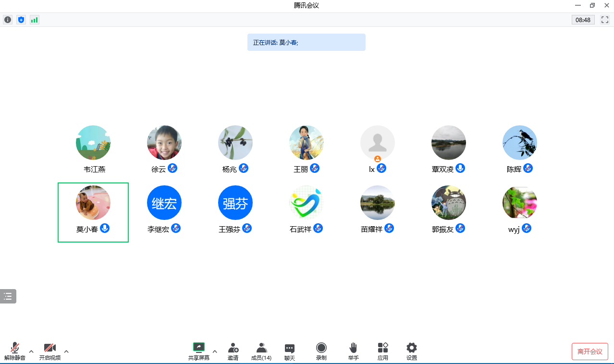Click active mic icon next to 覃双凌
Viewport: 614px width, 364px height.
click(460, 168)
